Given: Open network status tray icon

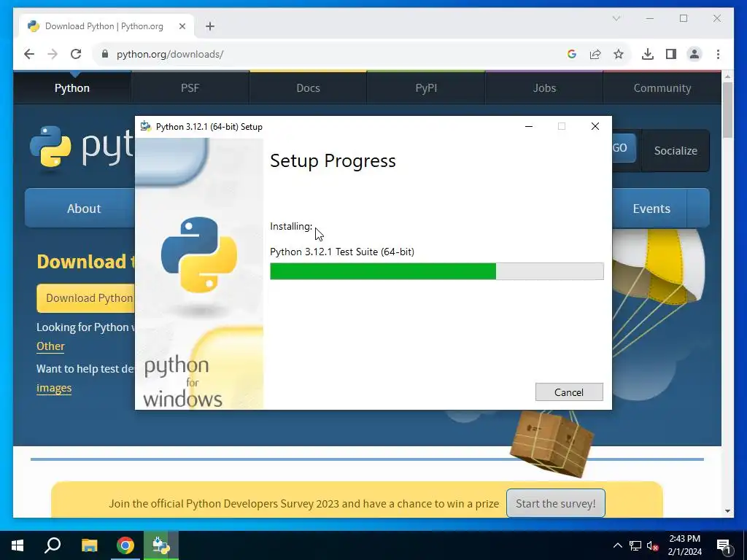Looking at the screenshot, I should coord(635,545).
